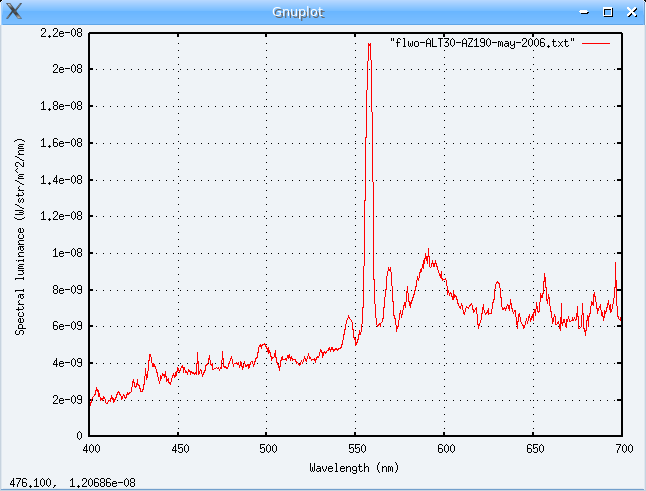
Task: Click the 550 tick label on x-axis
Action: [356, 449]
